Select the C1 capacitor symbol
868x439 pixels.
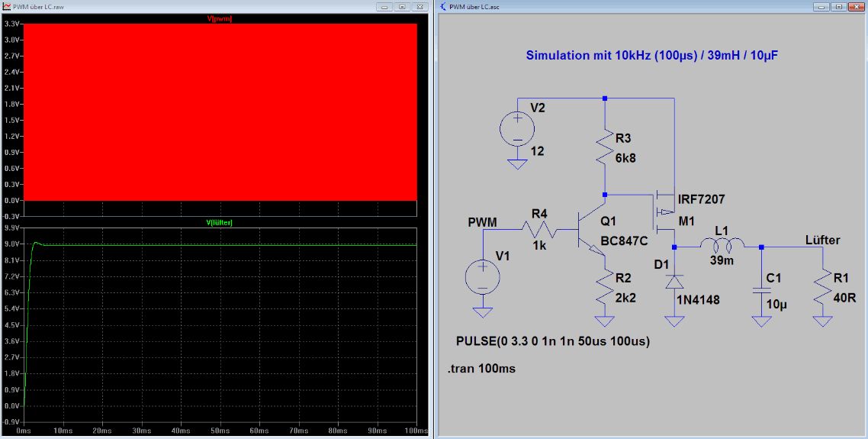(761, 290)
